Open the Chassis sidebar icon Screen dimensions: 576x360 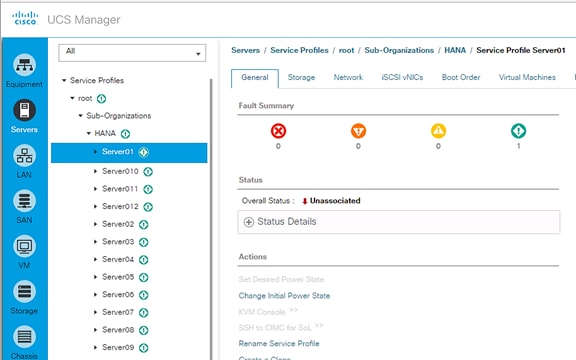tap(24, 336)
